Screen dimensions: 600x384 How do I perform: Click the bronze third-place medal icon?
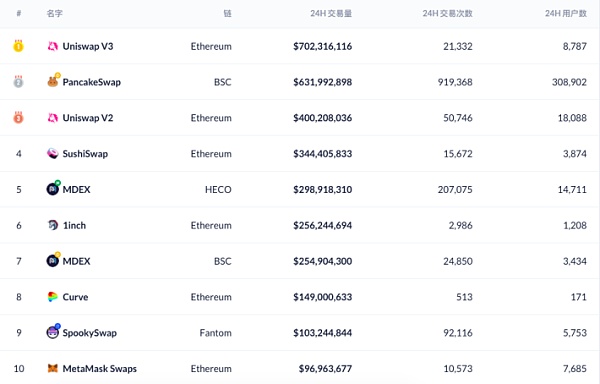[18, 117]
